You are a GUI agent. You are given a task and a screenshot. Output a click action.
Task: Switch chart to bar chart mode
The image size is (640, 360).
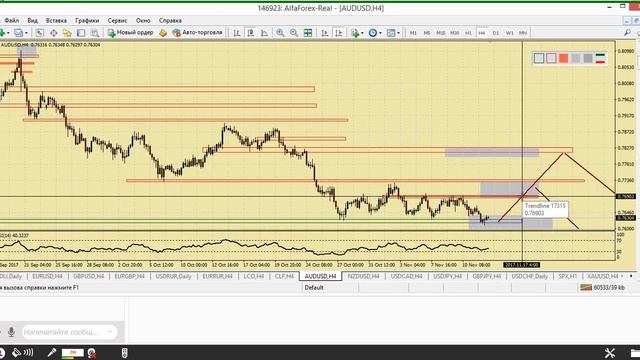coord(237,33)
